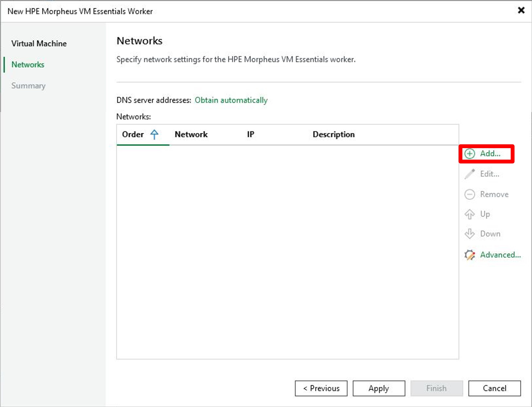Screen dimensions: 532x407
Task: Open Advanced... network settings
Action: [500, 255]
